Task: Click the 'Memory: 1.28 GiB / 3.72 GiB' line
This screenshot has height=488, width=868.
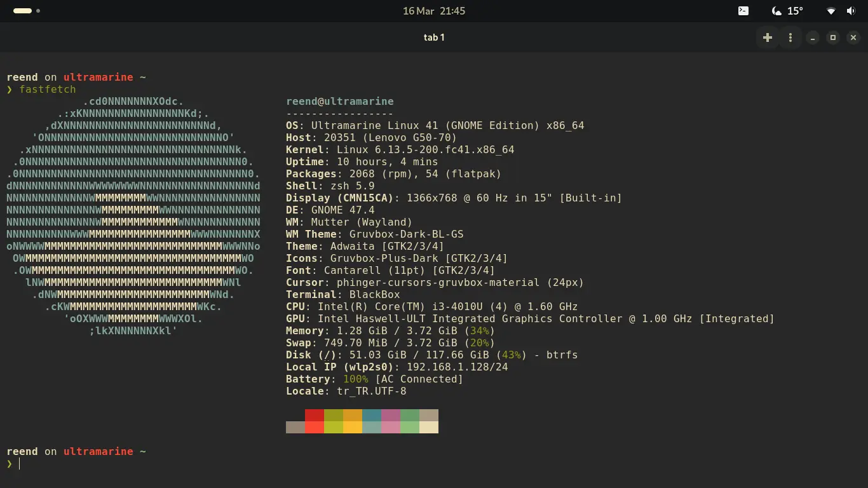Action: [x=391, y=331]
